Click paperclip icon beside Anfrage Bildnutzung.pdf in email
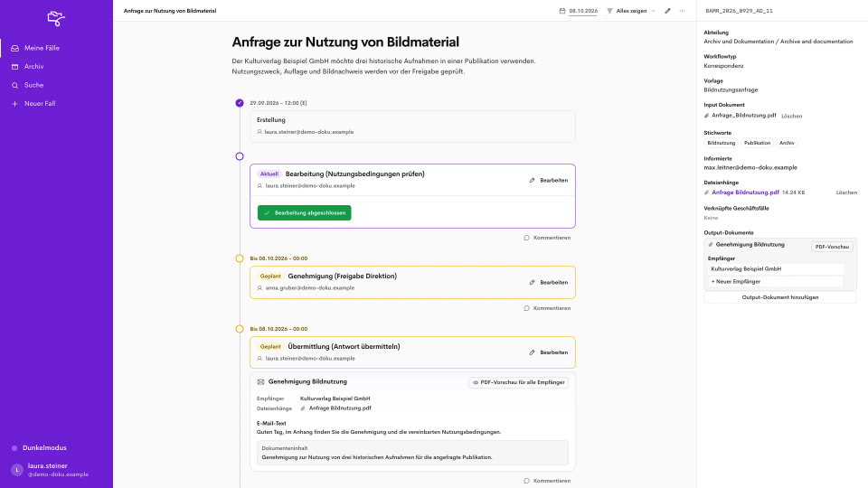 click(303, 408)
